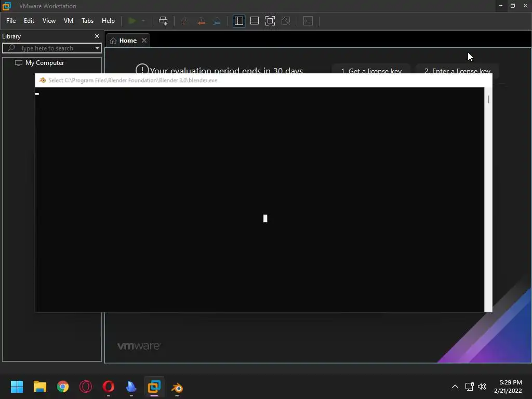This screenshot has width=532, height=399.
Task: Switch to Blender in the taskbar
Action: (177, 387)
